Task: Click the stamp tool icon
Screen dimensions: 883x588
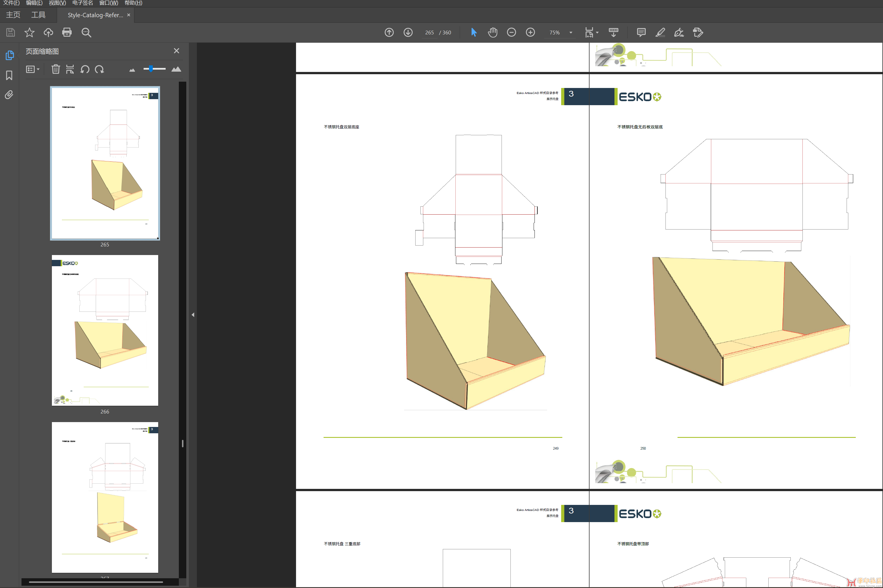Action: coord(698,33)
